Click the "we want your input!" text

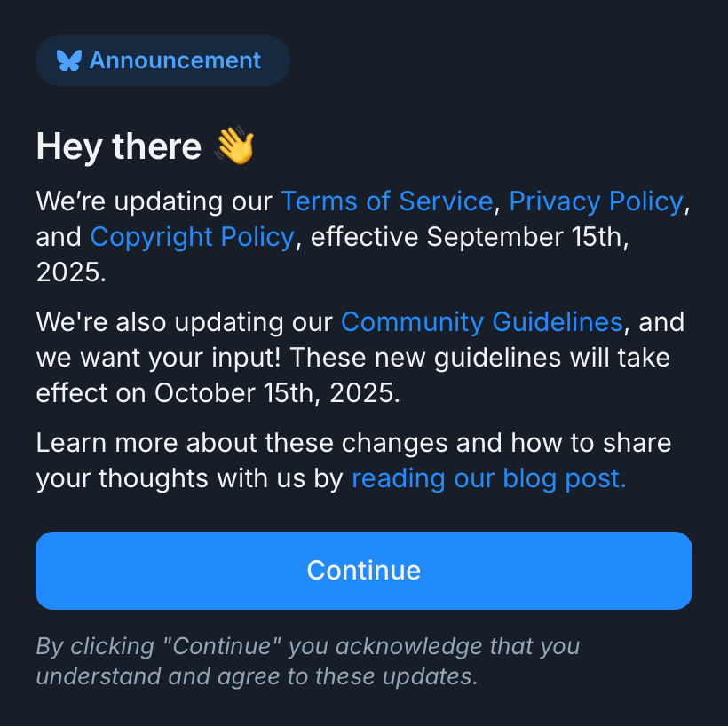160,358
